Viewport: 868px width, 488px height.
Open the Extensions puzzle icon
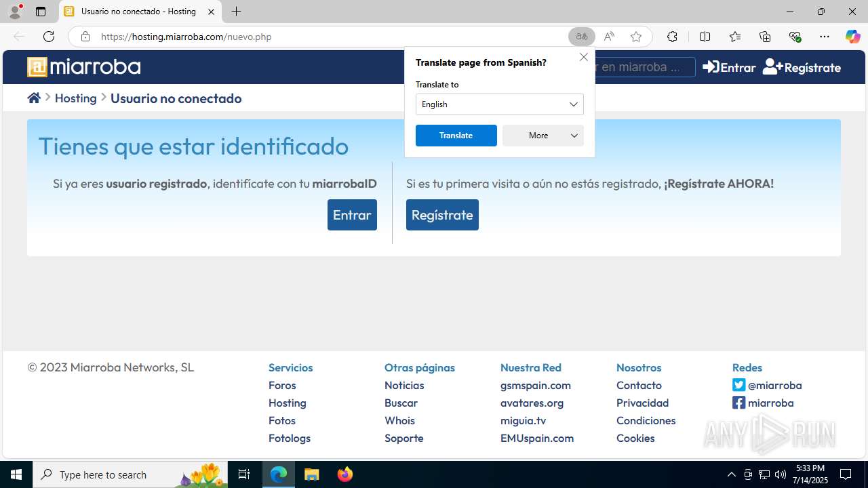point(672,37)
